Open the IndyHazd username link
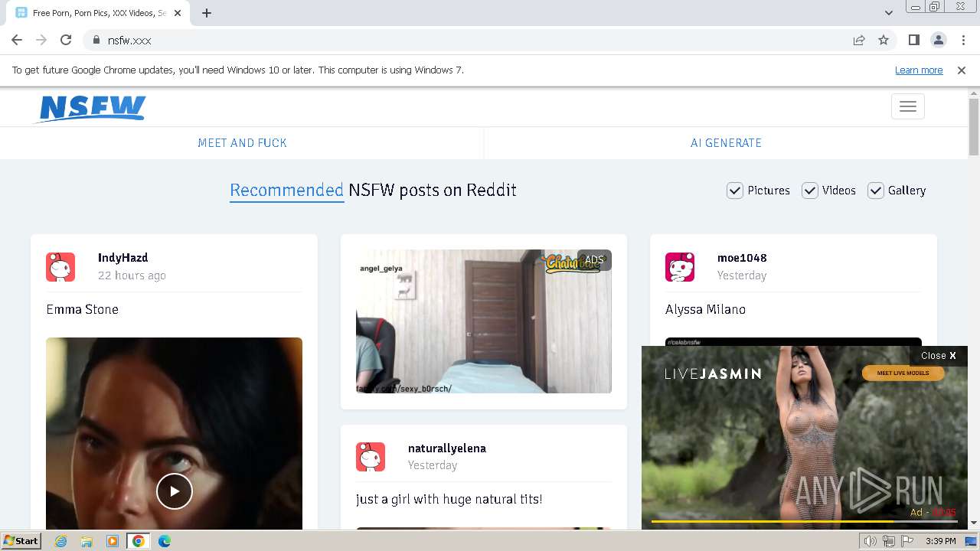This screenshot has width=980, height=551. pos(122,258)
